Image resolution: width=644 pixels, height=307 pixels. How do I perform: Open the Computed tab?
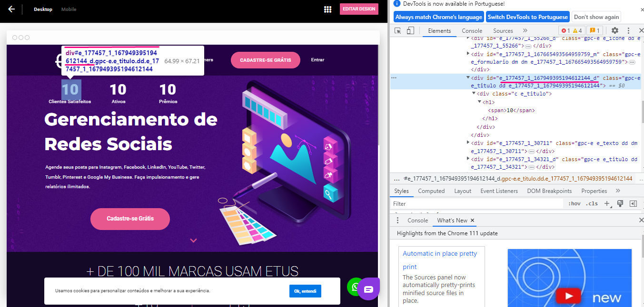431,191
